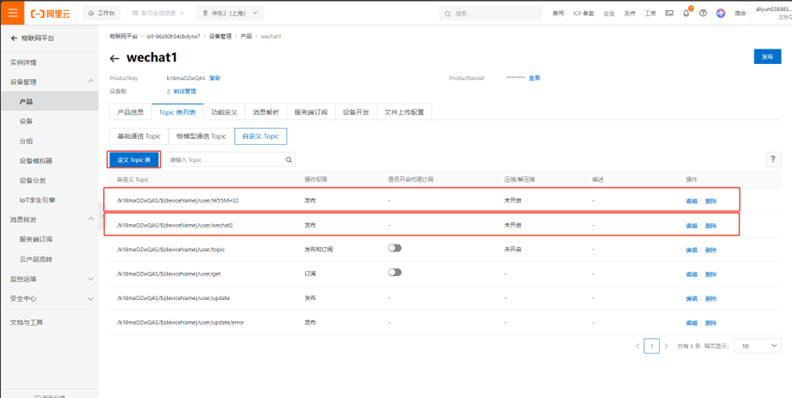Delete the /user/get topic
Viewport: 792px width, 398px height.
711,274
